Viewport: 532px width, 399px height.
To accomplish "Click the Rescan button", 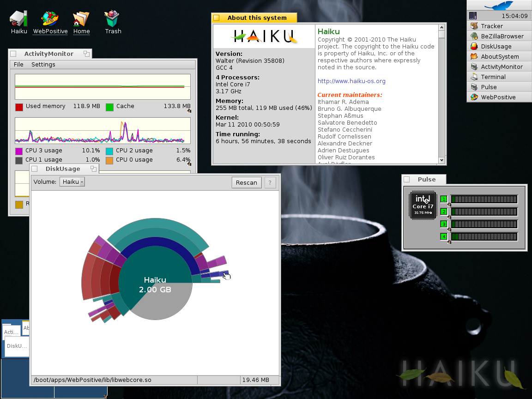I will (x=246, y=183).
